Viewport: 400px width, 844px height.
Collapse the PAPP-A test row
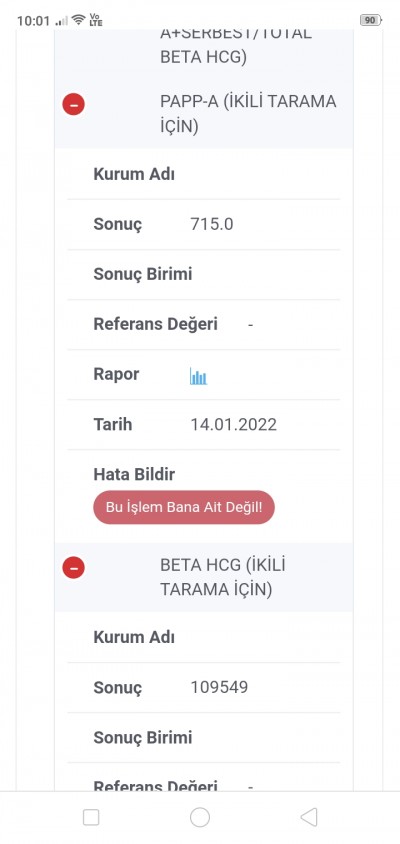tap(74, 104)
